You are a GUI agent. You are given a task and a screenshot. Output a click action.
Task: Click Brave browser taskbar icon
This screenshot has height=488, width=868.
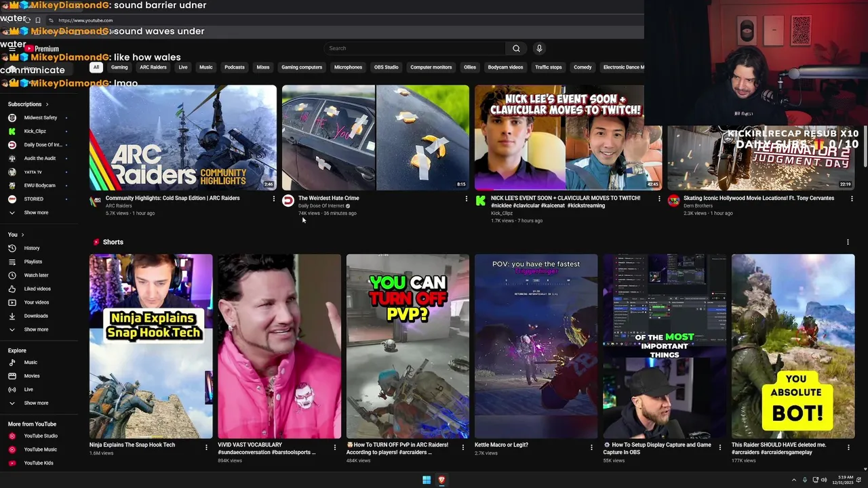[441, 480]
